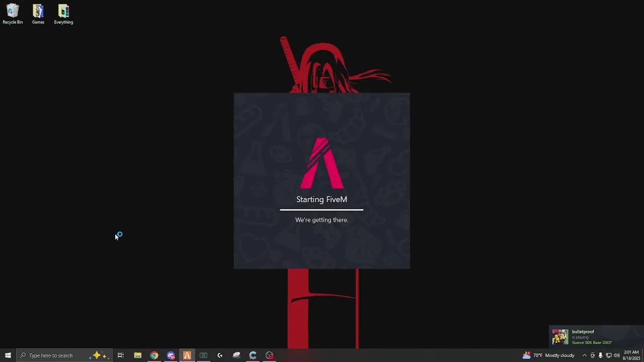Viewport: 644px width, 362px height.
Task: Click 'Source SDK Base 2007' in notification
Action: 592,342
